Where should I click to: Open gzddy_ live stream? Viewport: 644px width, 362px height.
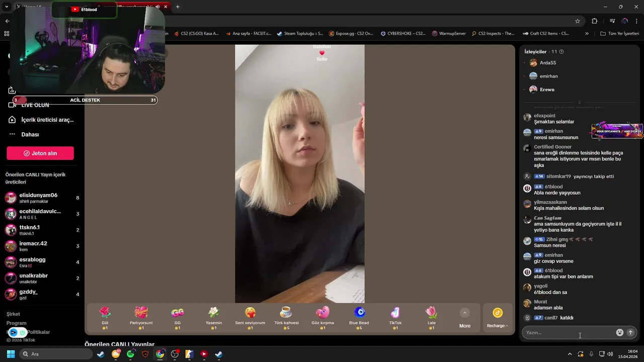tap(42, 294)
